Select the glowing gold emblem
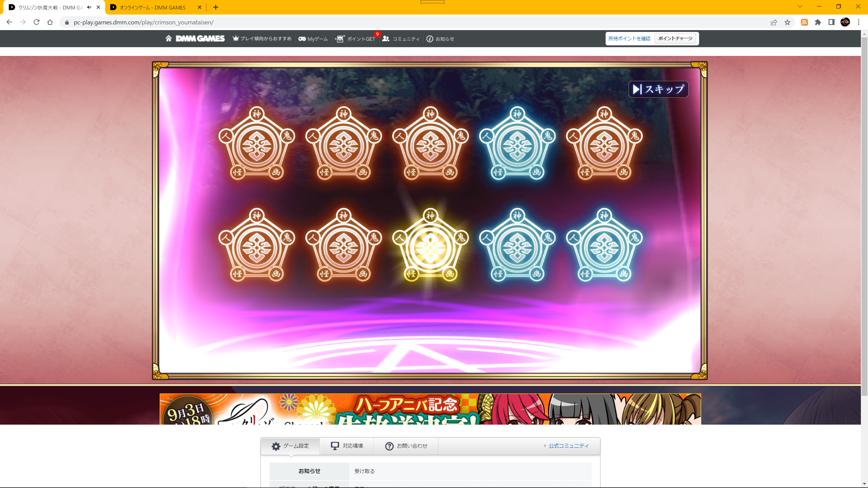 click(x=431, y=245)
